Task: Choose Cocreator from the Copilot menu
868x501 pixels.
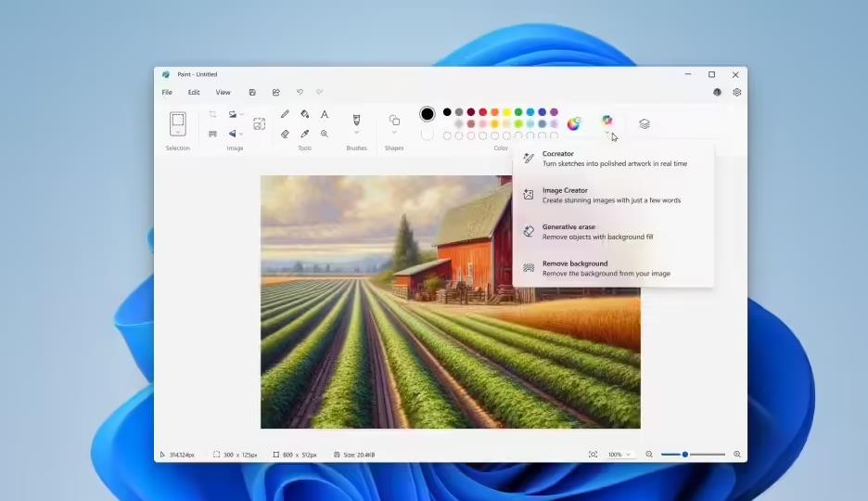Action: tap(613, 159)
